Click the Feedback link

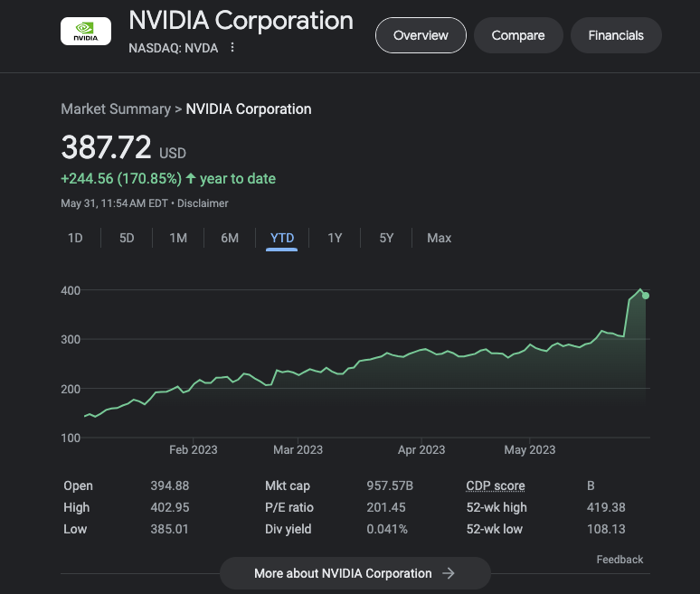tap(620, 560)
